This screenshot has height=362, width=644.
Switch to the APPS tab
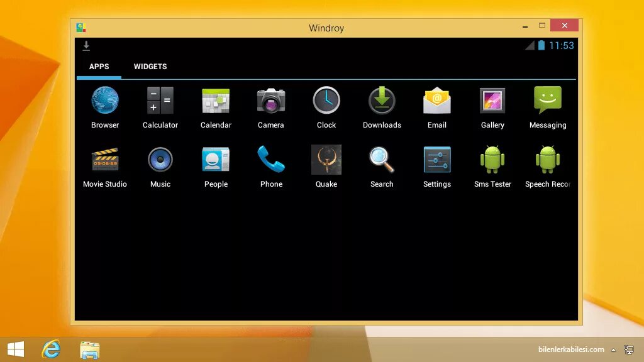(x=99, y=67)
